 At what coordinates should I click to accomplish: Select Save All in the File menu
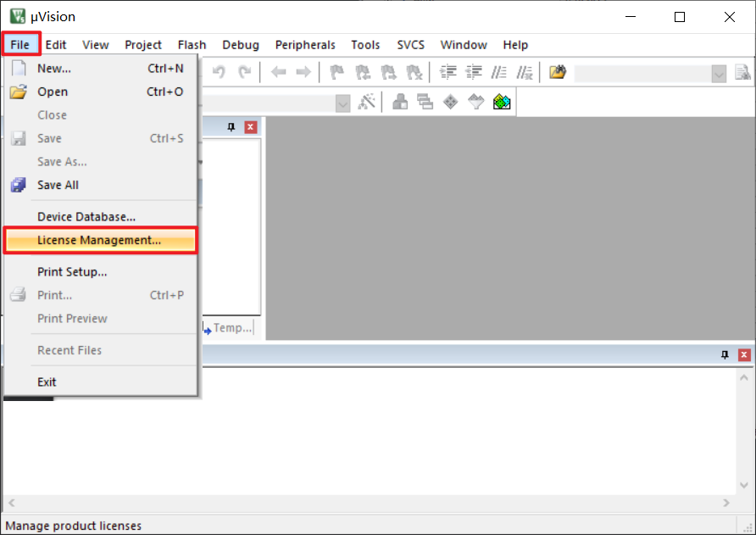pos(100,185)
